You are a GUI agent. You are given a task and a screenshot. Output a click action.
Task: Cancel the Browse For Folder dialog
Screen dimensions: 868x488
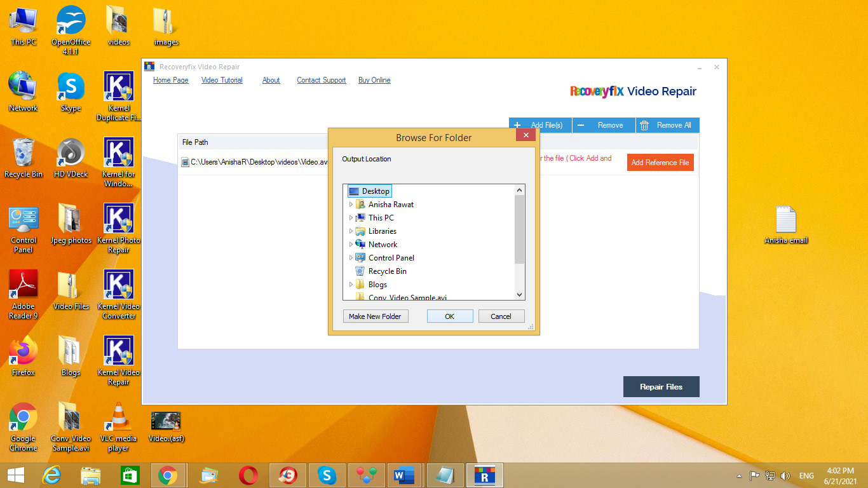coord(501,316)
